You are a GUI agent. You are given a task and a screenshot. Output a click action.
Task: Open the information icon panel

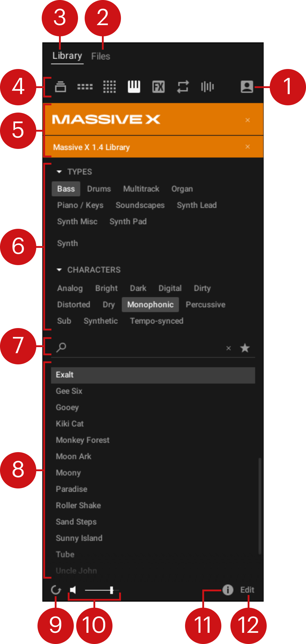pyautogui.click(x=228, y=590)
